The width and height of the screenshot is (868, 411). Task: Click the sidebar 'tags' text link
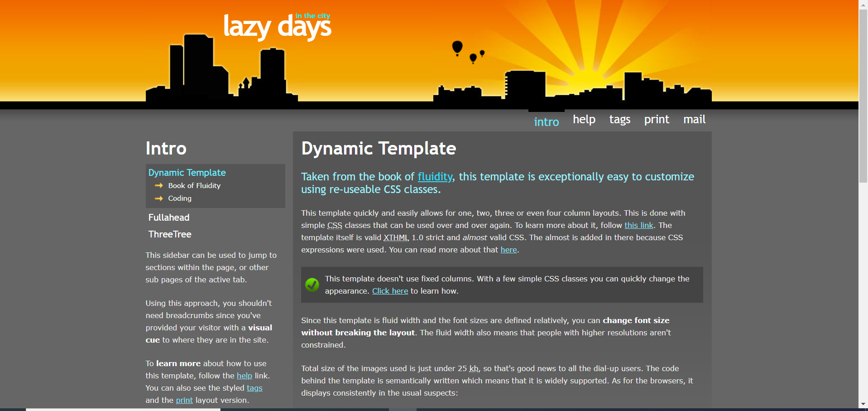(254, 388)
